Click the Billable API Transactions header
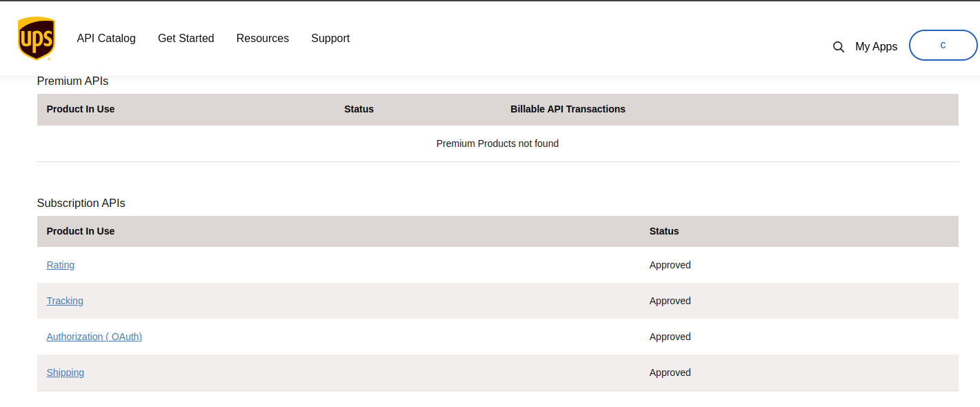Screen dimensions: 980x407 click(x=568, y=109)
